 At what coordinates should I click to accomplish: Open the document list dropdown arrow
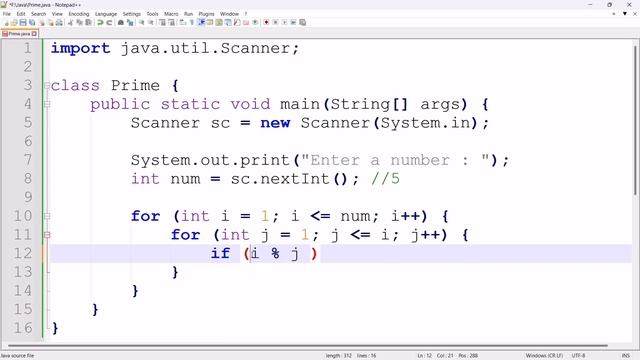pyautogui.click(x=624, y=13)
